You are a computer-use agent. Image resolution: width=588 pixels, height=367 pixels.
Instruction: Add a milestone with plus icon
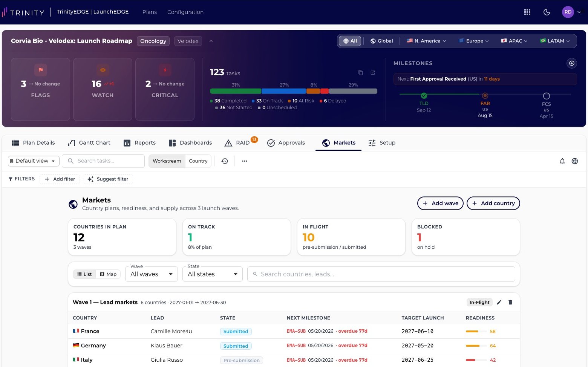pyautogui.click(x=572, y=63)
